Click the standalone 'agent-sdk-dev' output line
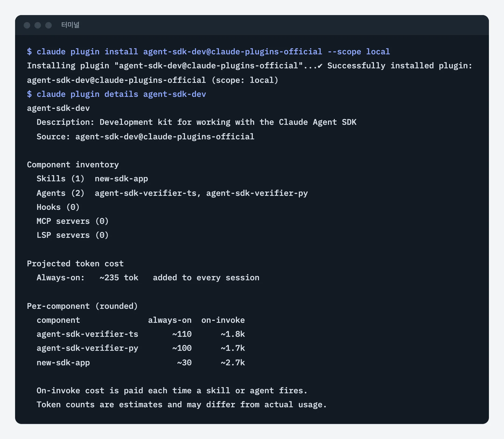Image resolution: width=504 pixels, height=439 pixels. tap(58, 108)
